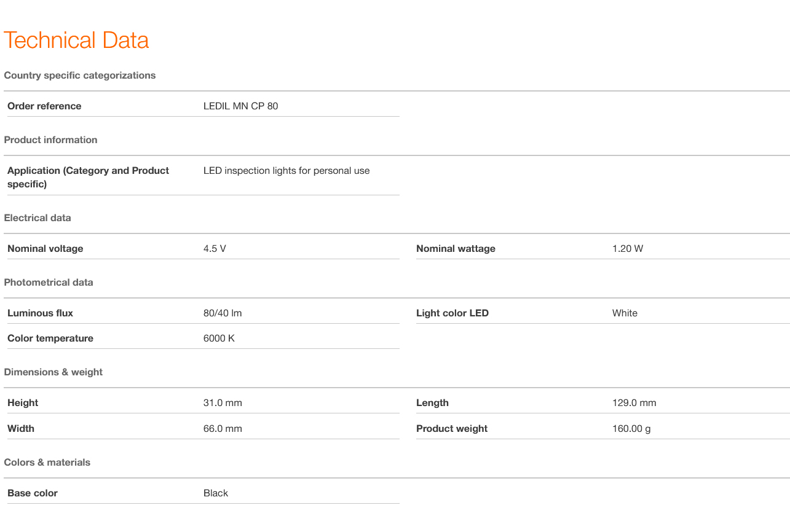This screenshot has width=790, height=532.
Task: Select the LEDIL MN CP 80 value
Action: point(240,106)
